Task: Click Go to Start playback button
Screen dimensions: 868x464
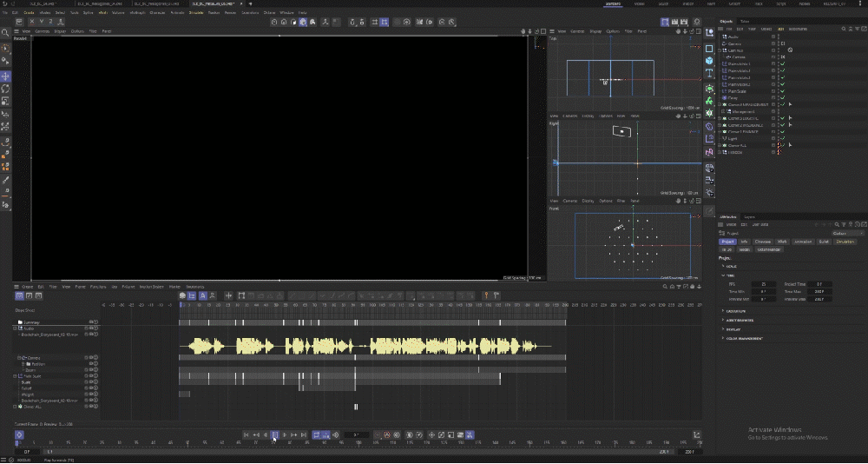Action: tap(247, 435)
